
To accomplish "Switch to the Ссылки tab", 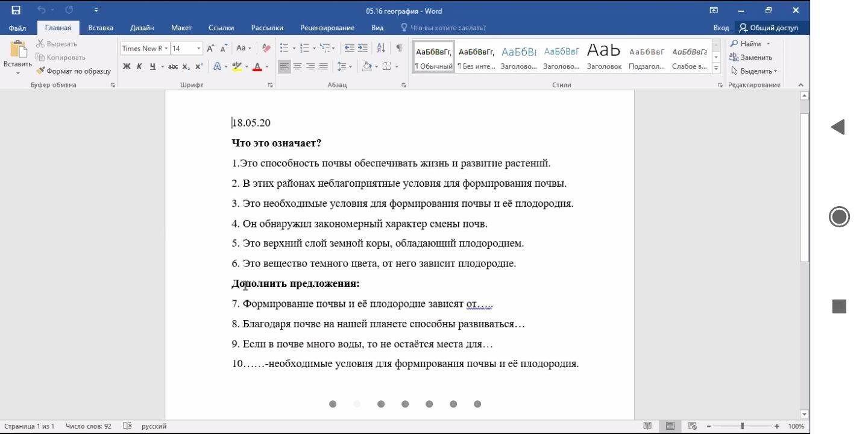I will point(221,28).
